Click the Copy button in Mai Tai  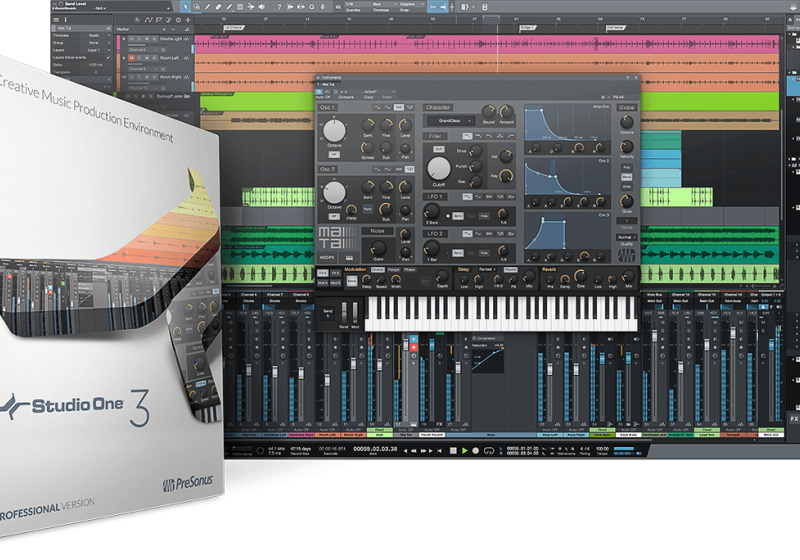[368, 97]
